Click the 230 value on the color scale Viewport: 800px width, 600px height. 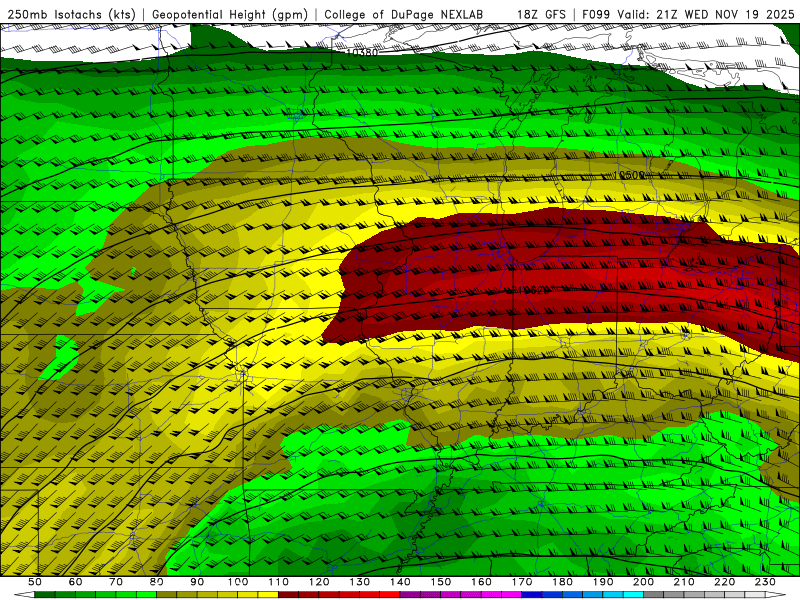click(765, 582)
